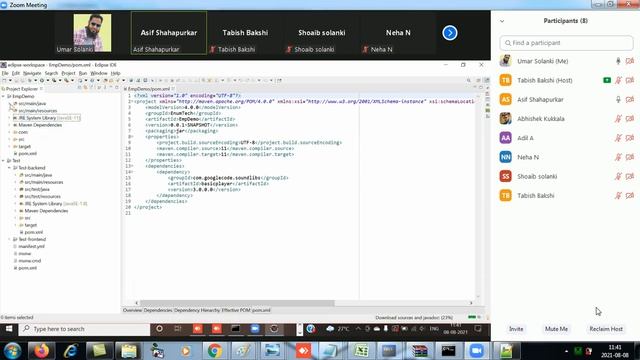Image resolution: width=640 pixels, height=360 pixels.
Task: Select the EmpDemo/pom.xml editor tab
Action: click(x=149, y=89)
